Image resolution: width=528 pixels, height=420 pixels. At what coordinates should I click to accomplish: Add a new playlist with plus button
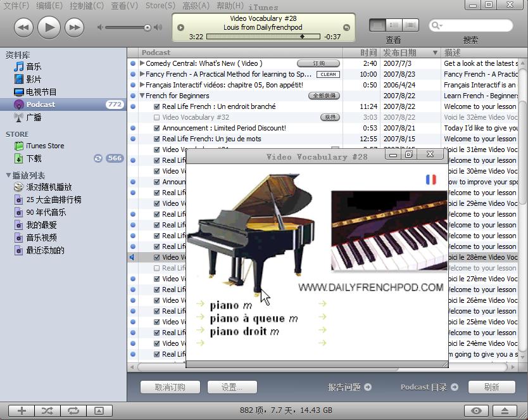(x=22, y=410)
